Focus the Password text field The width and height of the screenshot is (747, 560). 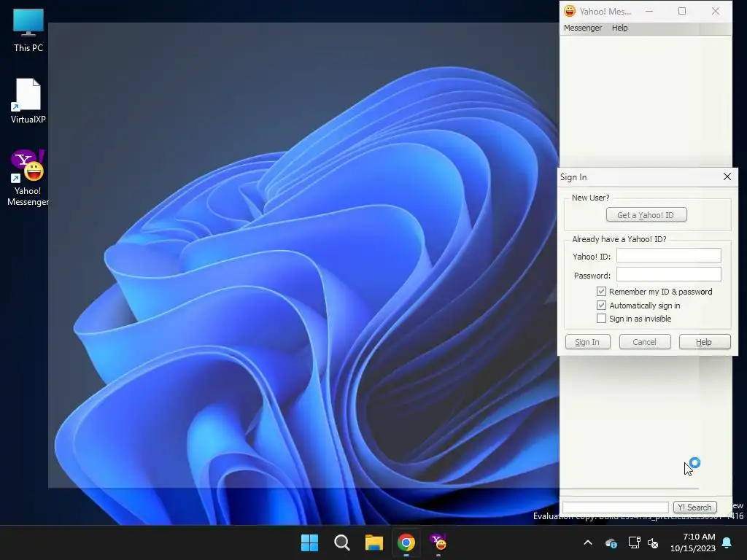[668, 275]
